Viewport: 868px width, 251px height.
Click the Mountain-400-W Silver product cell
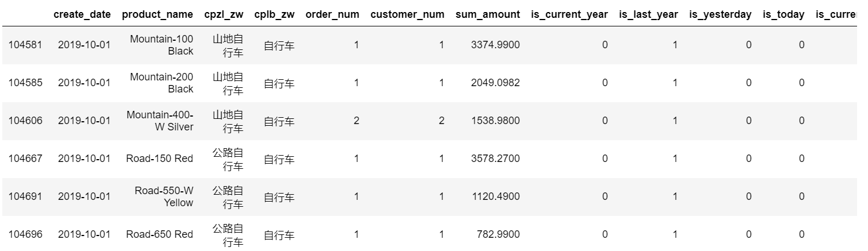tap(160, 121)
